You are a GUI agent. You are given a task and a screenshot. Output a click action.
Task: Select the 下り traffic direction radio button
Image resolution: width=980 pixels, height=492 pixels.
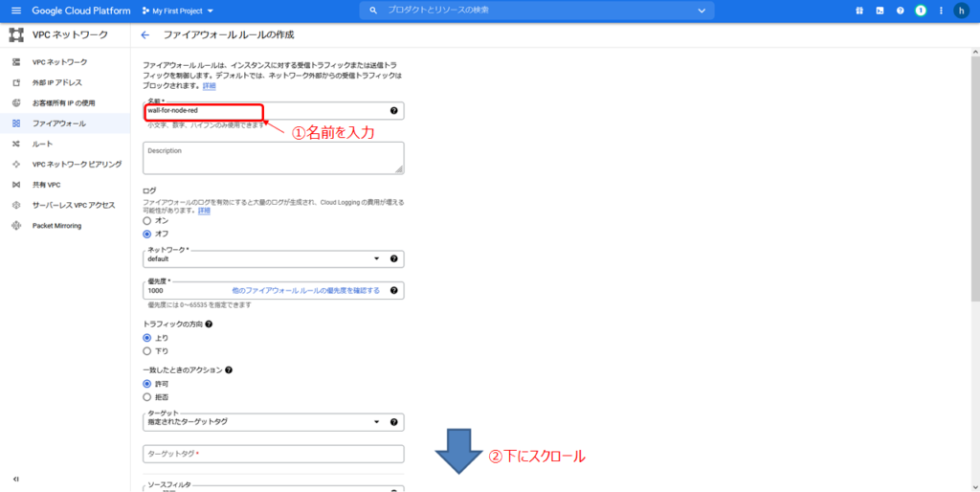[147, 351]
